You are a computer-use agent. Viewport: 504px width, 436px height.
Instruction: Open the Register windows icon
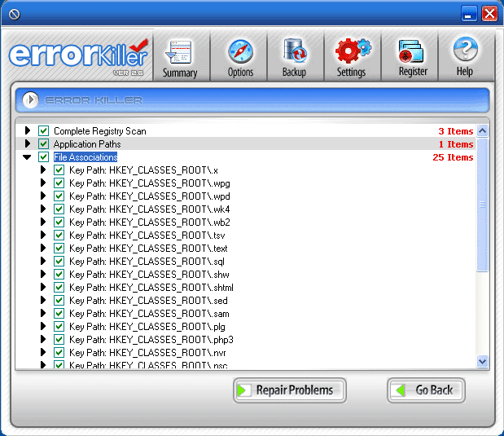(413, 52)
